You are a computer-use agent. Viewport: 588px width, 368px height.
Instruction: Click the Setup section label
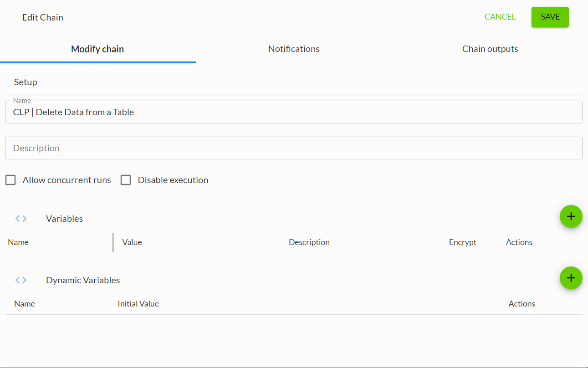26,82
